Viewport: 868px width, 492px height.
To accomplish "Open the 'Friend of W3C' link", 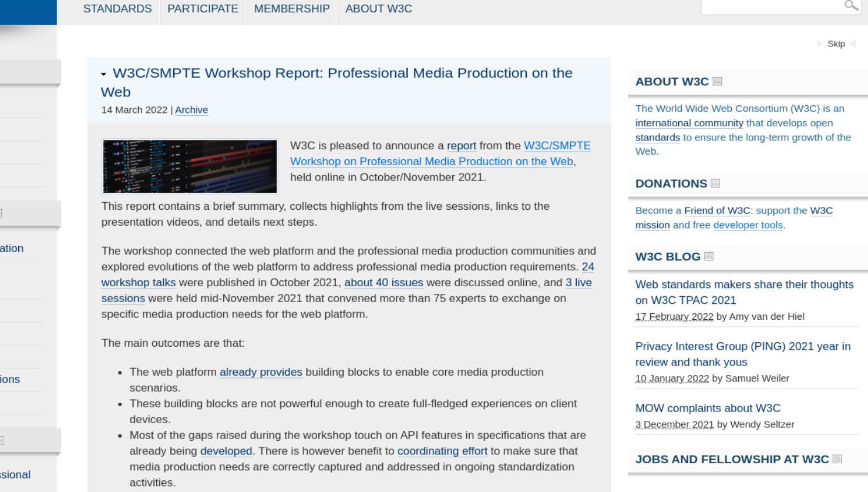I will pyautogui.click(x=717, y=210).
